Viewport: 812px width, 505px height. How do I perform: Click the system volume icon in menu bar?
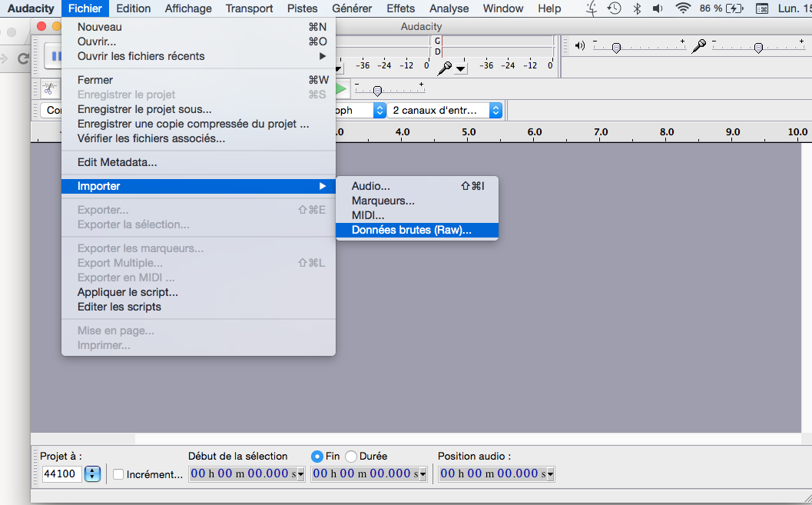pos(659,8)
